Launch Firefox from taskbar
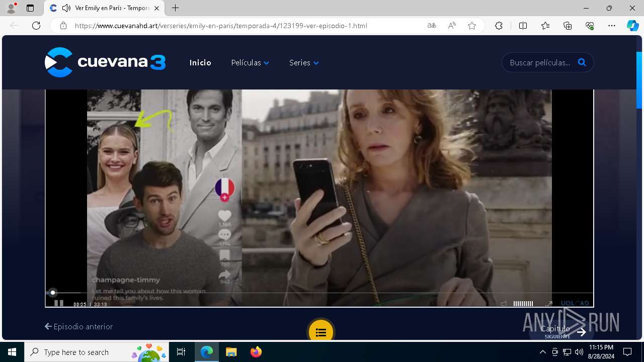 [256, 352]
